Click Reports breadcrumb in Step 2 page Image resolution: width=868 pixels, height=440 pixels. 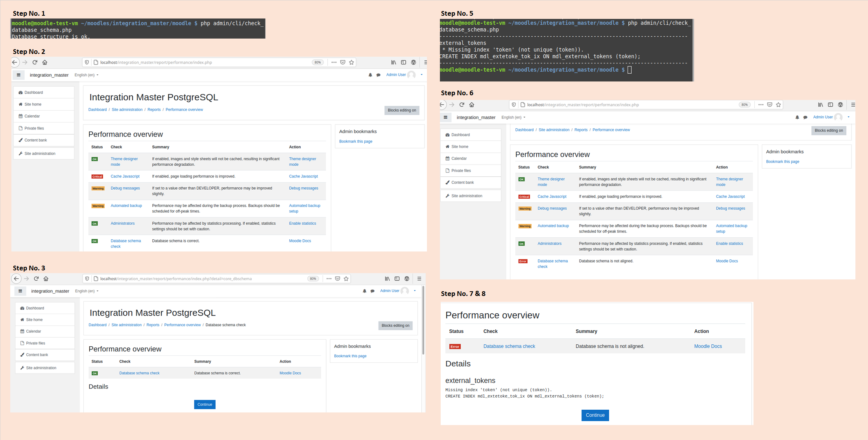point(154,110)
